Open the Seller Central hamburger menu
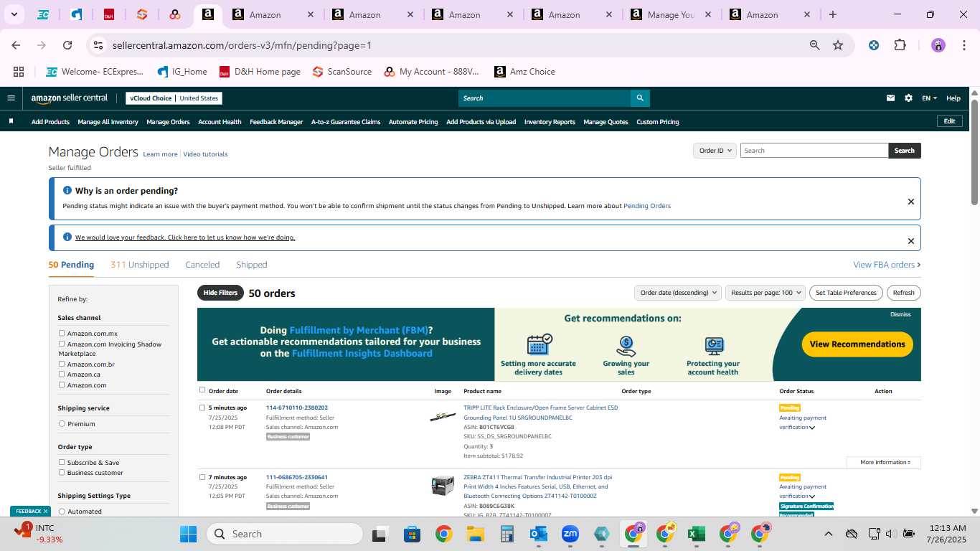Screen dimensions: 980x551 (11, 98)
